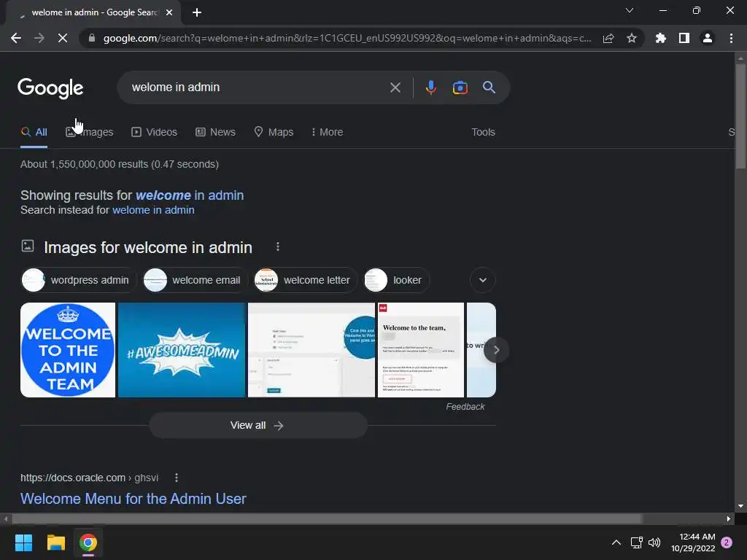Filter images by 'welcome email' chip
The height and width of the screenshot is (560, 747).
(196, 280)
